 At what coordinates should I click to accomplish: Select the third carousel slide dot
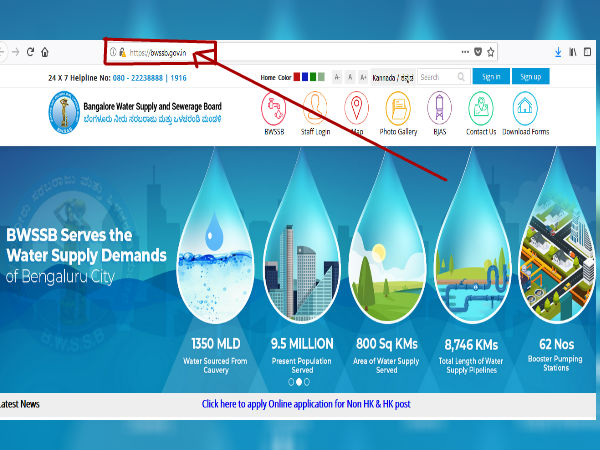coord(307,382)
